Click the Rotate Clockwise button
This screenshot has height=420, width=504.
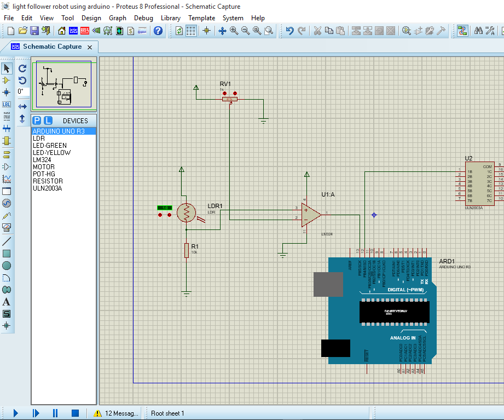pos(22,68)
